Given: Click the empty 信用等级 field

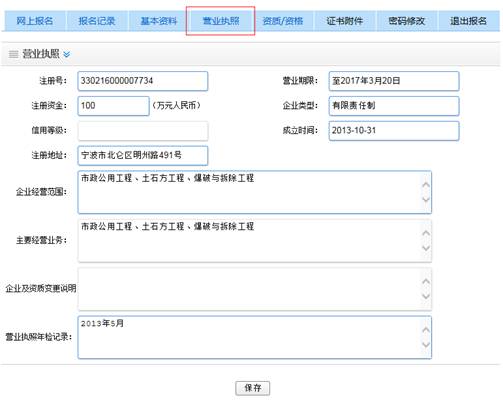Looking at the screenshot, I should (143, 131).
